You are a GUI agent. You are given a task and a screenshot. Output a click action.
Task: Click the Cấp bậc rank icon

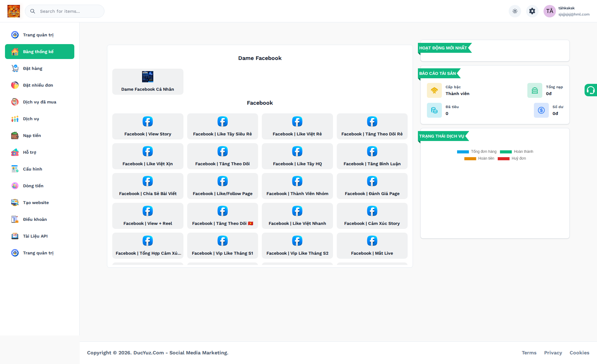pyautogui.click(x=434, y=90)
